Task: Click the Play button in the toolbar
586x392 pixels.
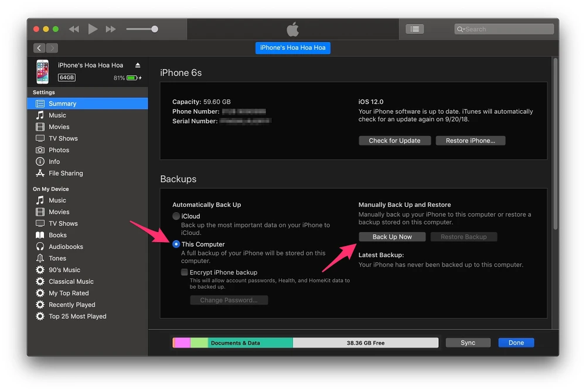Action: tap(93, 29)
